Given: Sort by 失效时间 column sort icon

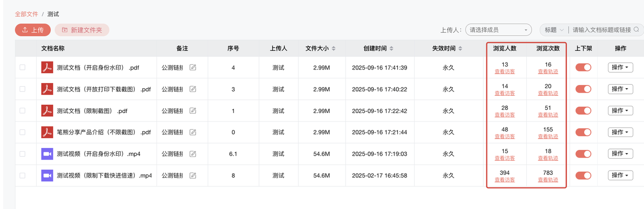Looking at the screenshot, I should coord(460,49).
